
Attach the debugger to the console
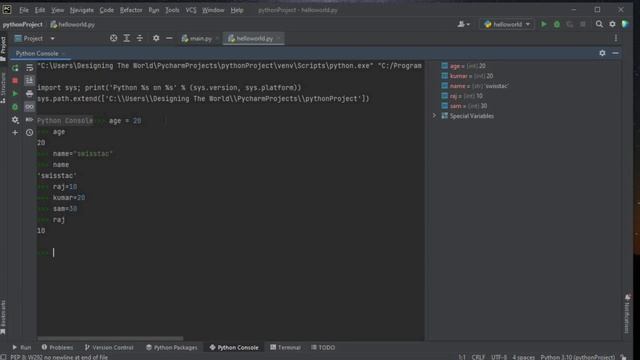coord(15,107)
